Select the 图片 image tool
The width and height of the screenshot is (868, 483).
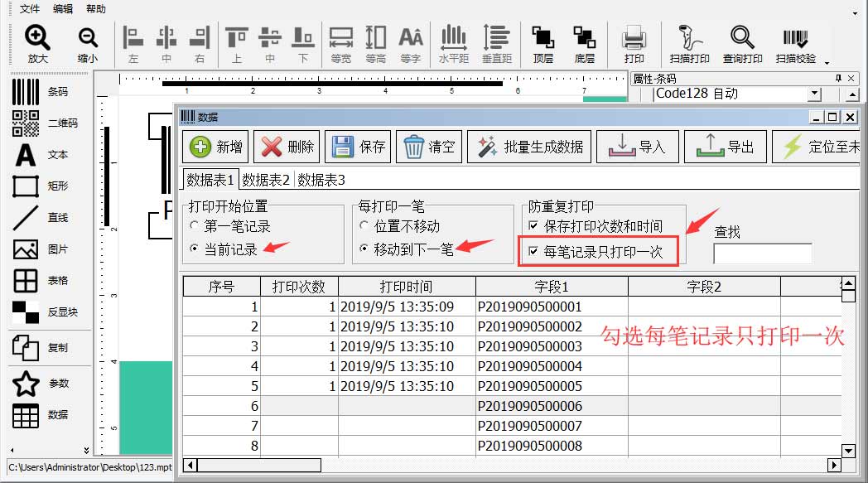(x=26, y=249)
